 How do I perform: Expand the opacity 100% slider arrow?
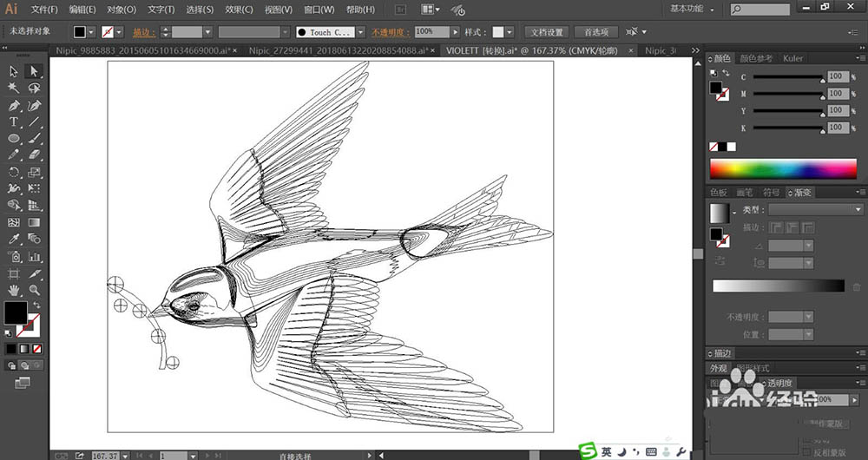pos(456,32)
